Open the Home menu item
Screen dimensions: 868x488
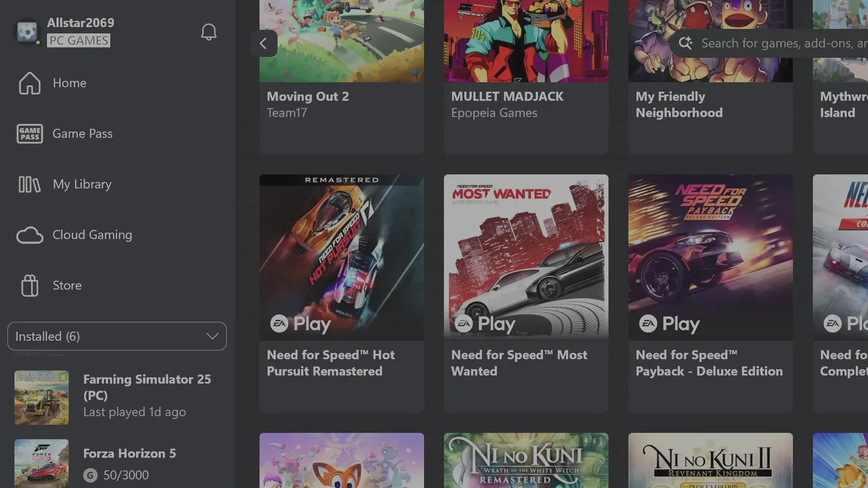117,83
